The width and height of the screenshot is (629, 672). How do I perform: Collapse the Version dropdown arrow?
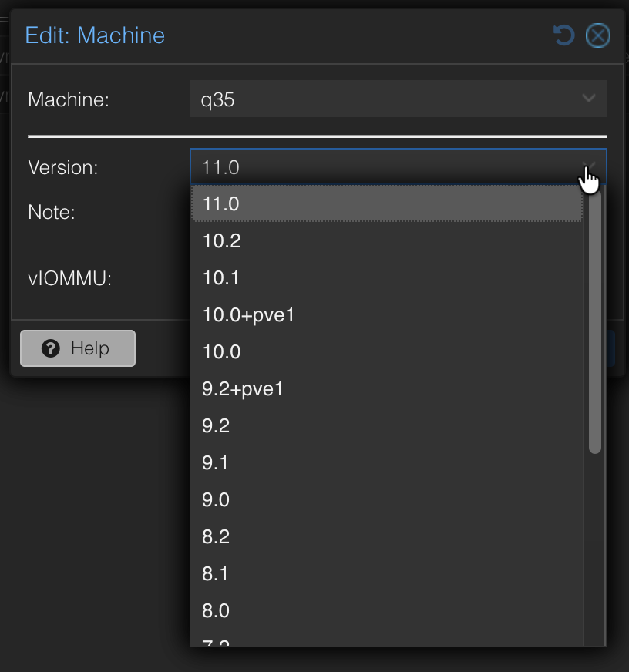pyautogui.click(x=590, y=166)
